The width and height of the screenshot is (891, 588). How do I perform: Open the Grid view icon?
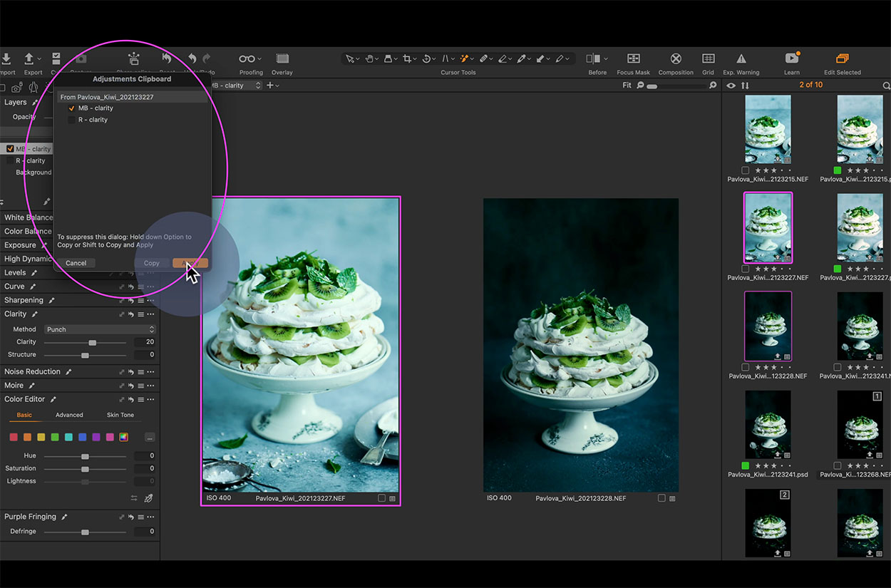[708, 58]
